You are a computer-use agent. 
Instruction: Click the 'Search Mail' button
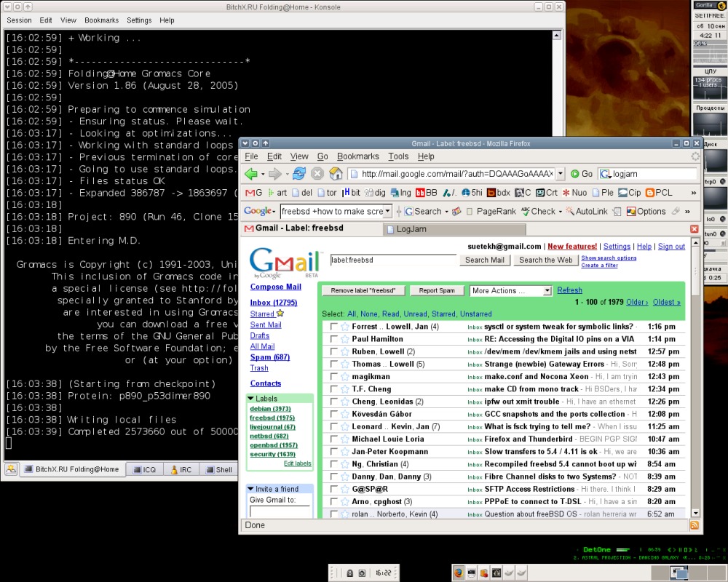point(485,260)
